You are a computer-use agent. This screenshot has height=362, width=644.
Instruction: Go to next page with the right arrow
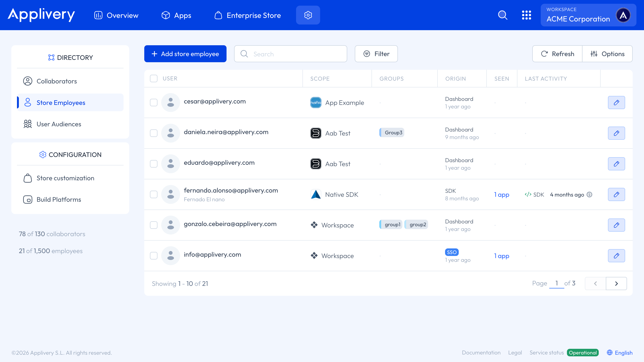coord(616,284)
